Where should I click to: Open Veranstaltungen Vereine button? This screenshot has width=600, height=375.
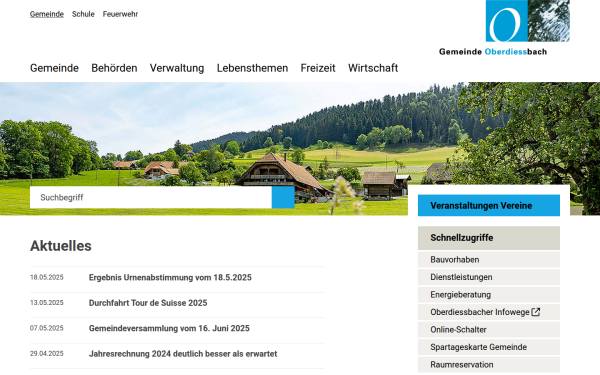(x=489, y=205)
